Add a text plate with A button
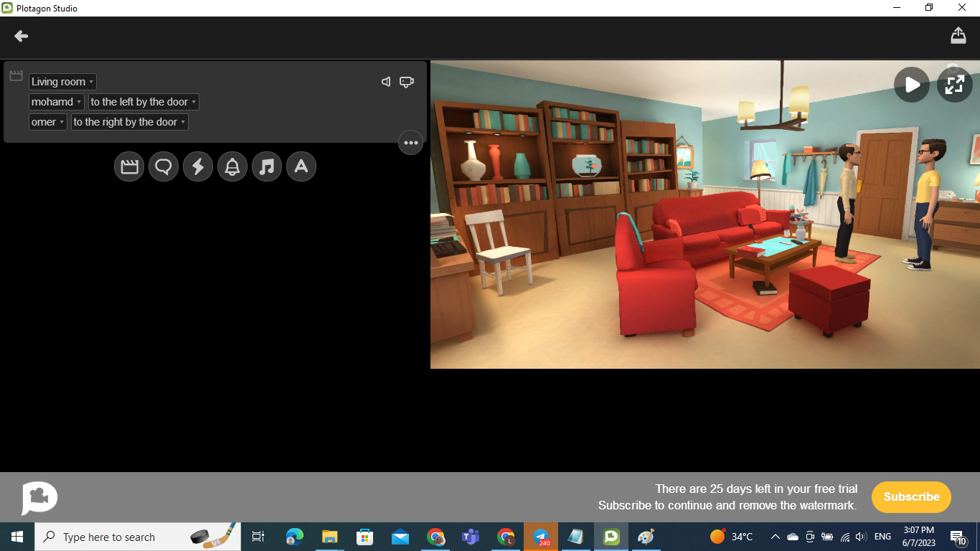This screenshot has width=980, height=551. pyautogui.click(x=301, y=167)
